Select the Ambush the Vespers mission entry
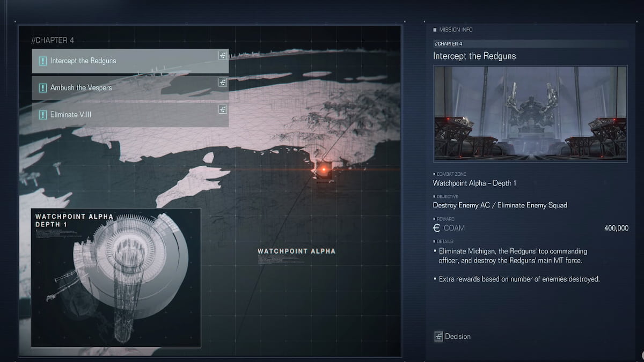This screenshot has width=644, height=362. click(107, 87)
